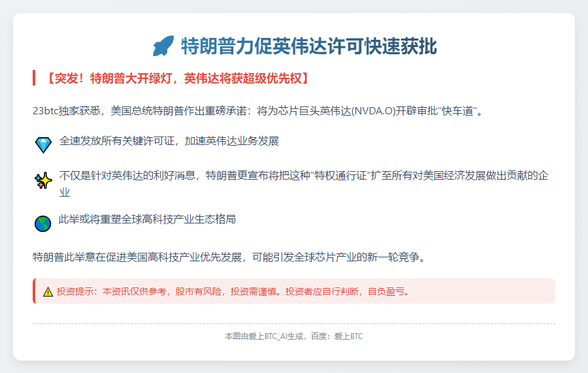Click the red subheading 突发！特朗普大开绿灯
588x373 pixels.
177,78
